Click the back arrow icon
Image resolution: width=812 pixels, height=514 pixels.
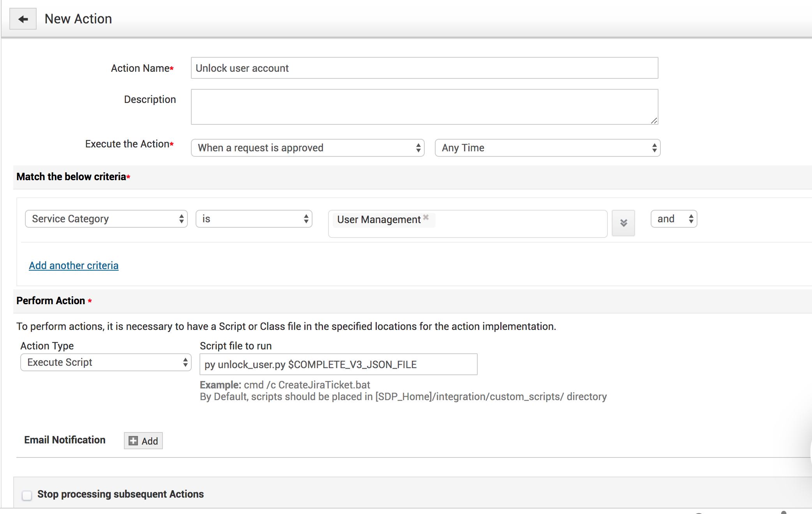23,19
